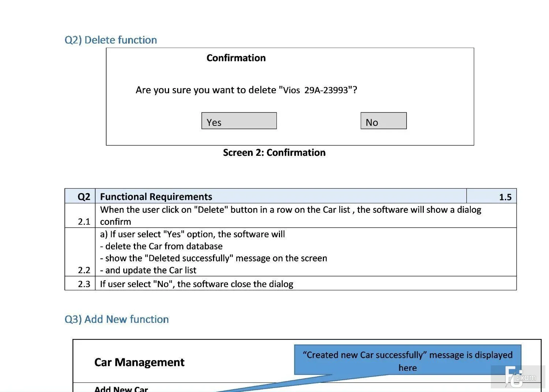Click the "2.2" row number cell
This screenshot has height=392, width=549.
80,252
